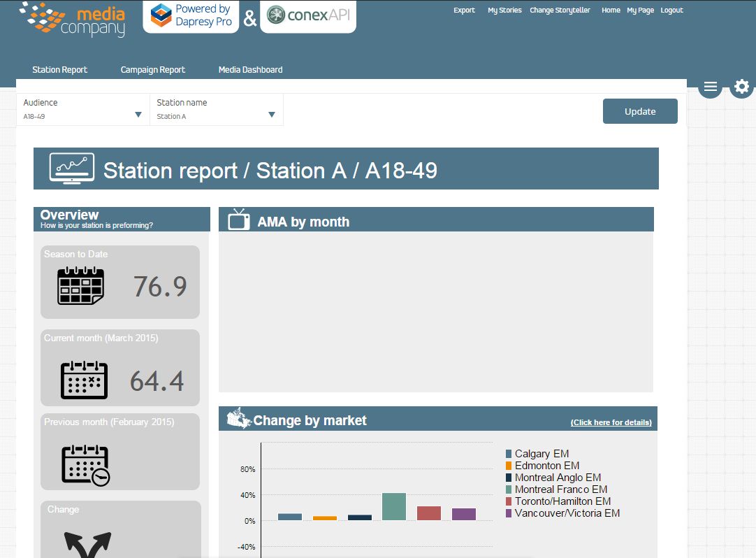Click the Overview panel heading

pos(69,215)
